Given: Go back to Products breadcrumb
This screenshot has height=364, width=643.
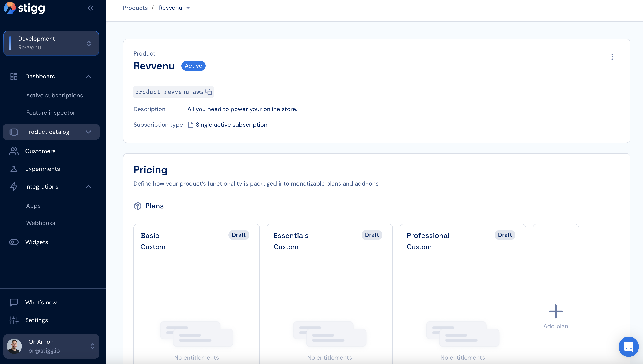Looking at the screenshot, I should tap(135, 8).
